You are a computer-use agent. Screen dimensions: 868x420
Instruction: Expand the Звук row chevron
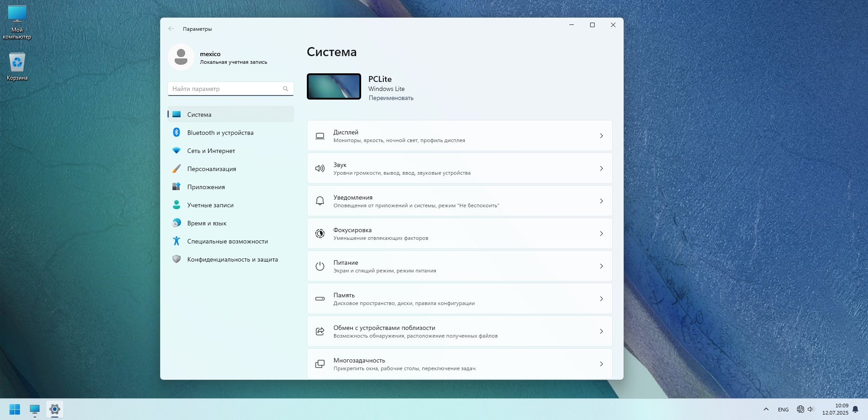coord(601,168)
